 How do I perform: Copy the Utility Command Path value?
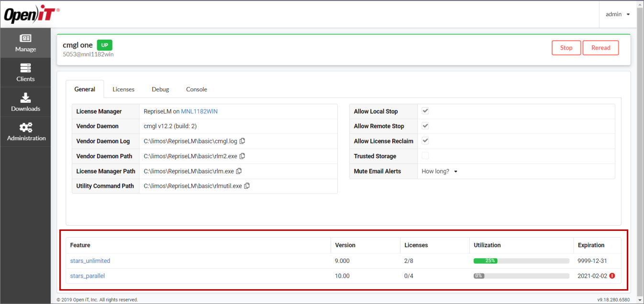pyautogui.click(x=247, y=185)
